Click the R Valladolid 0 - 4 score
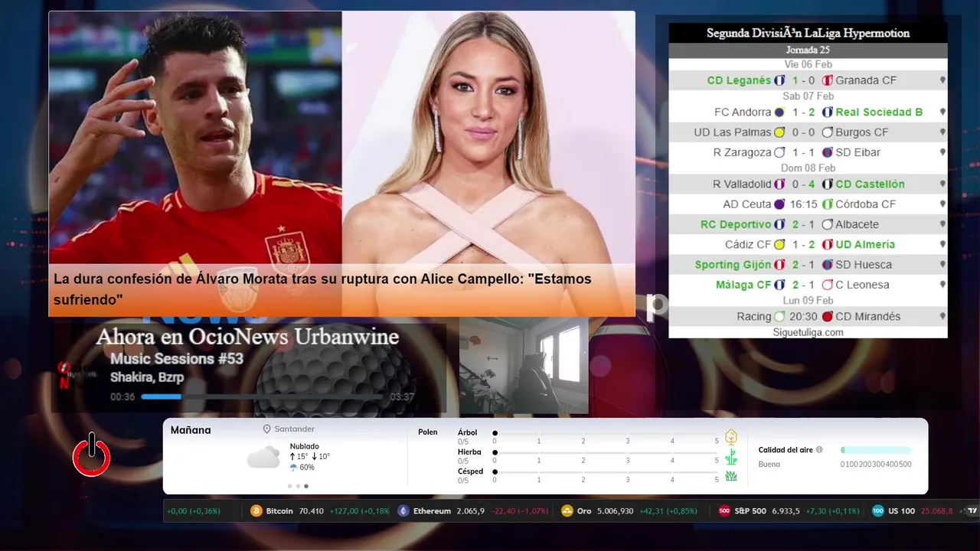 click(803, 184)
